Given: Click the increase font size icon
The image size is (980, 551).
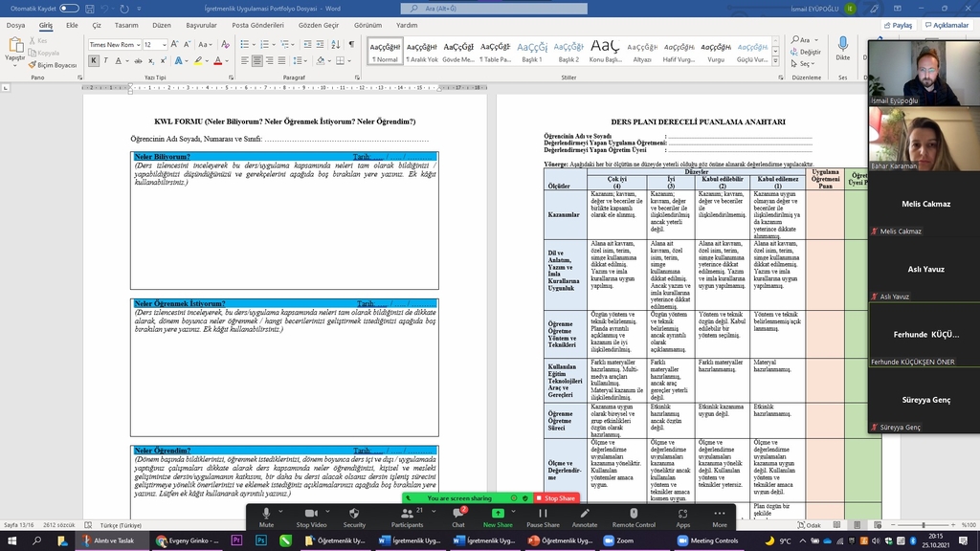Looking at the screenshot, I should (x=174, y=44).
